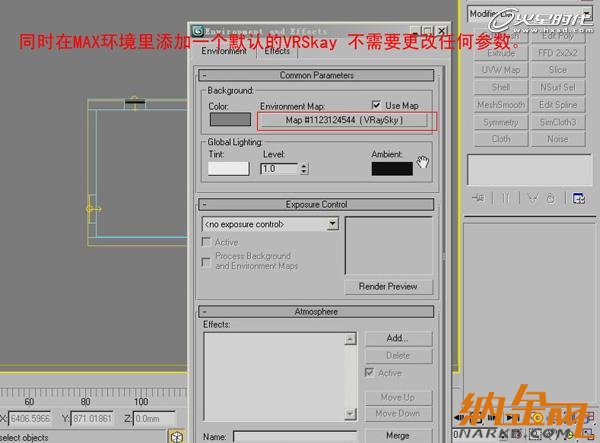The width and height of the screenshot is (600, 443).
Task: Collapse the Exposure Control rollout
Action: 316,204
